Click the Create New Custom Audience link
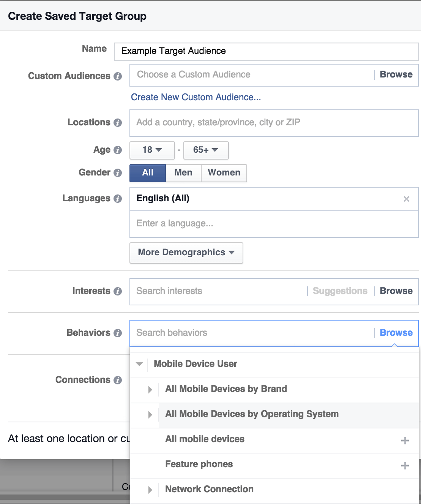 coord(196,97)
